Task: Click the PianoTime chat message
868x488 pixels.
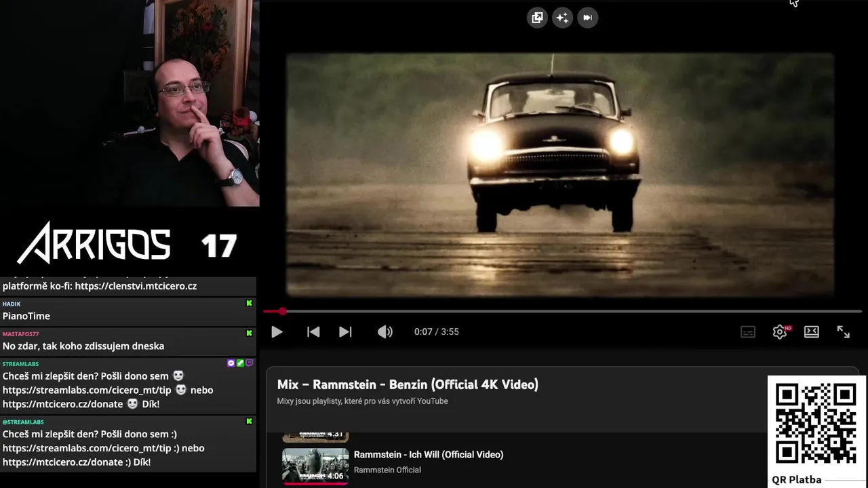Action: pyautogui.click(x=26, y=316)
